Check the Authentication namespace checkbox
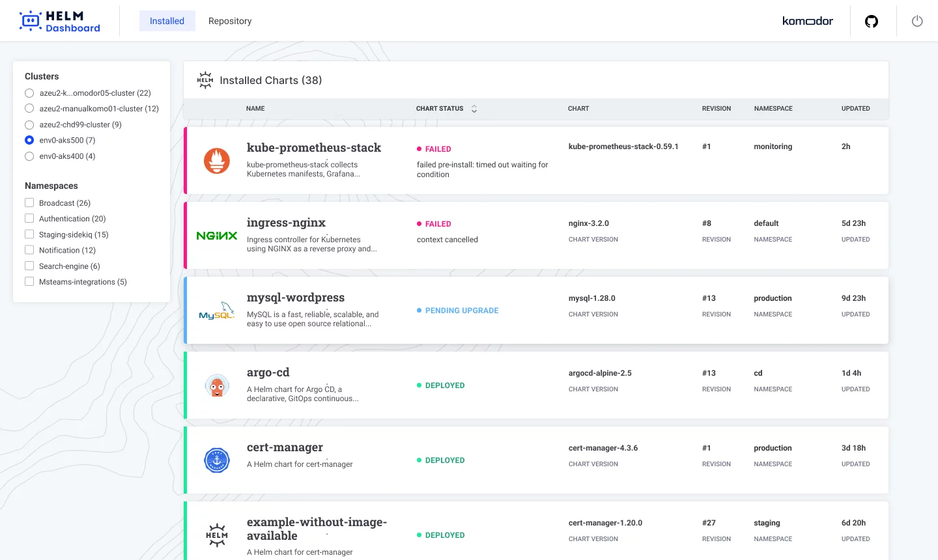 (x=29, y=219)
